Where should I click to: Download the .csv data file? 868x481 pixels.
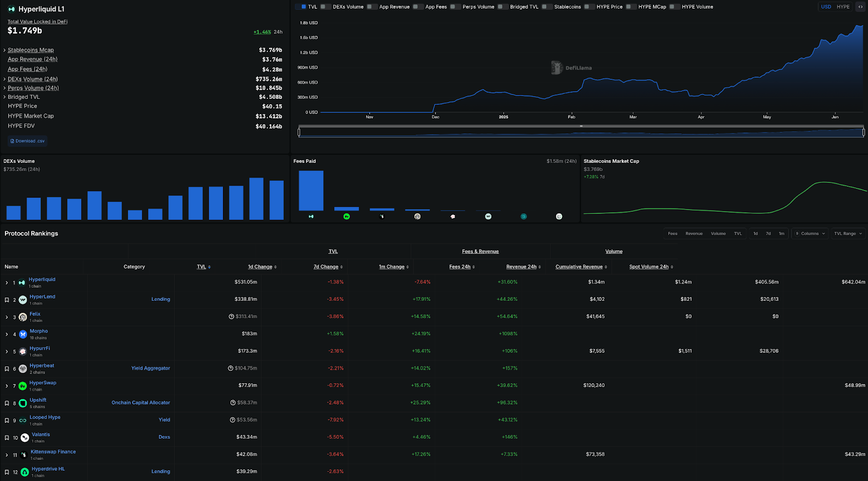point(28,141)
